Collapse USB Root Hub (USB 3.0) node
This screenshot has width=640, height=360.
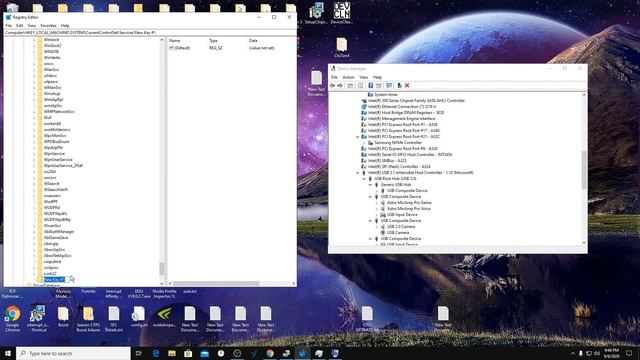[x=364, y=179]
